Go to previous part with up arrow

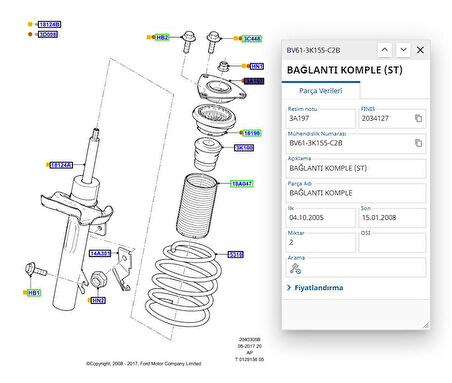tap(385, 50)
